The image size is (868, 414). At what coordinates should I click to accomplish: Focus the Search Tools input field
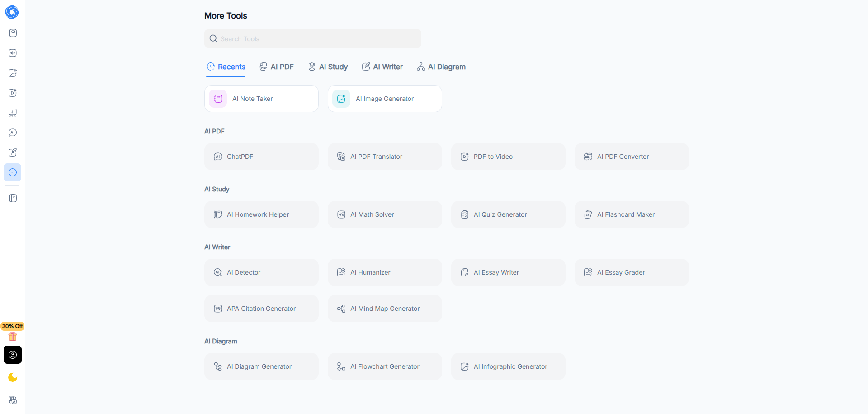pos(313,38)
